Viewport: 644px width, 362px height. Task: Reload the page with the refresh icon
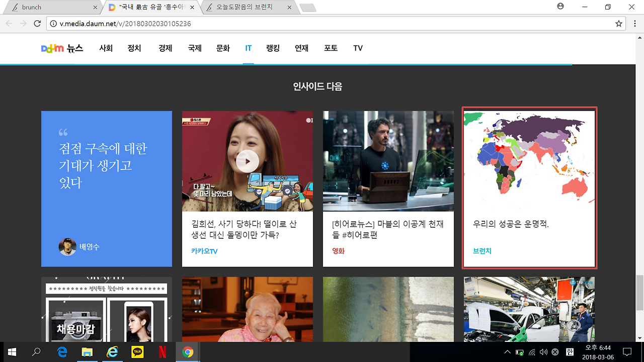pyautogui.click(x=37, y=24)
